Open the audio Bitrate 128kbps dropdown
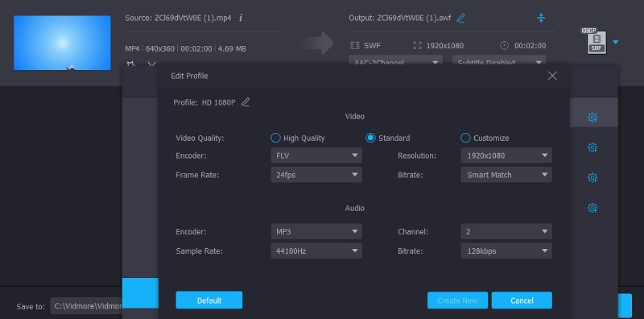This screenshot has width=644, height=319. click(x=506, y=251)
